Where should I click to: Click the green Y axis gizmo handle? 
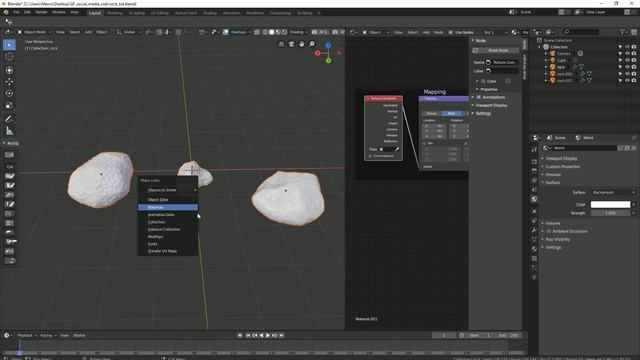(x=328, y=61)
